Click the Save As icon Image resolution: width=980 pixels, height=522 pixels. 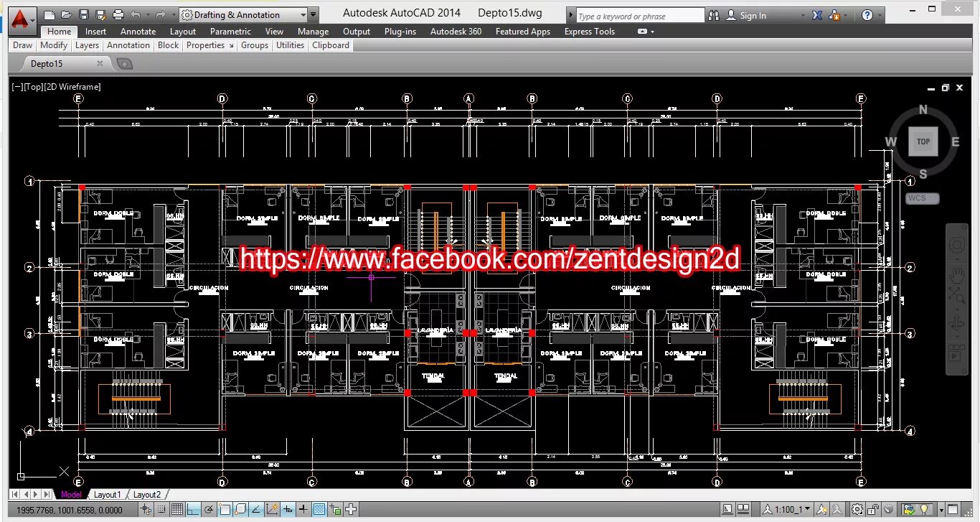101,14
